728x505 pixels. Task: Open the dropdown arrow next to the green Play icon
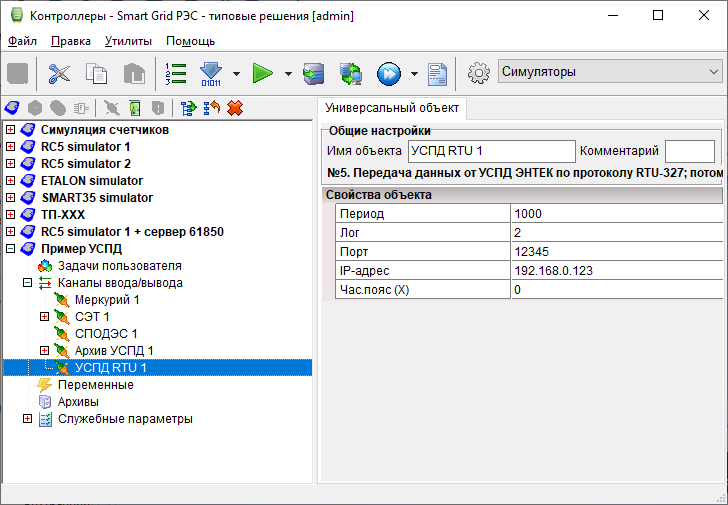click(288, 73)
